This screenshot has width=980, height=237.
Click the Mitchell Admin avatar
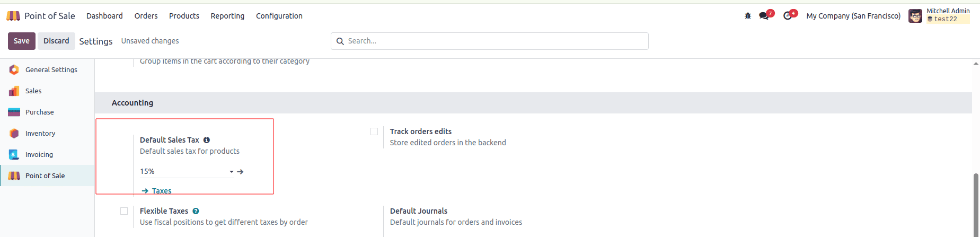[x=915, y=16]
